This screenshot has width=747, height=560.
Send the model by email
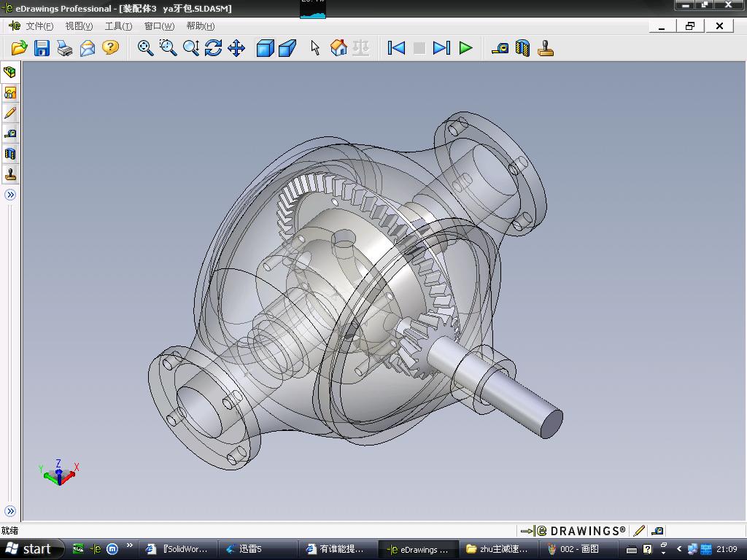[x=88, y=47]
